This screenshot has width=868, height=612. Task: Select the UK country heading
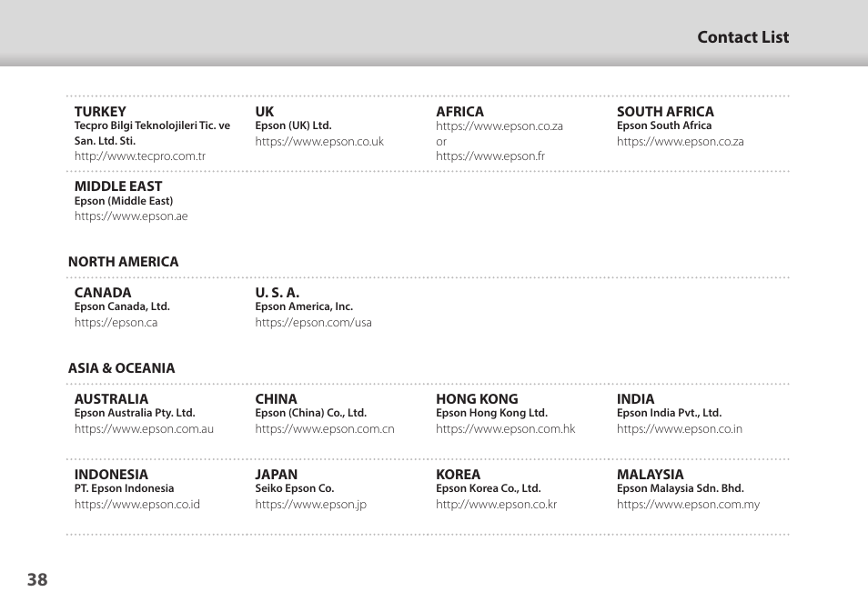(265, 111)
